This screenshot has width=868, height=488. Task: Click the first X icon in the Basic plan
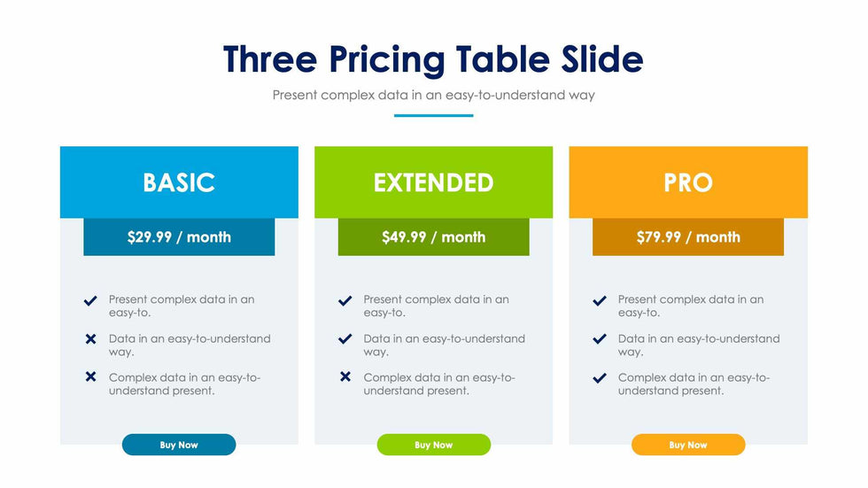[x=90, y=339]
